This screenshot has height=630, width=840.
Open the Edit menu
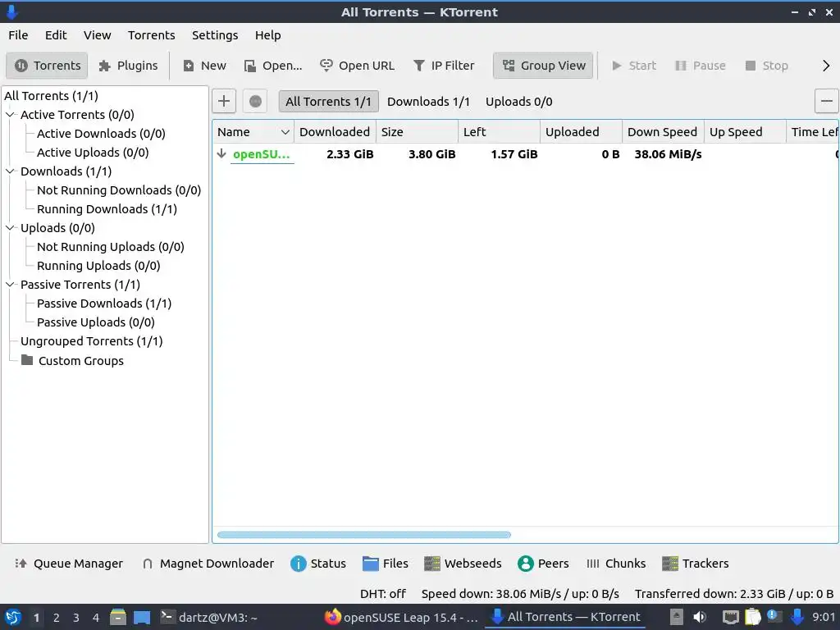56,35
